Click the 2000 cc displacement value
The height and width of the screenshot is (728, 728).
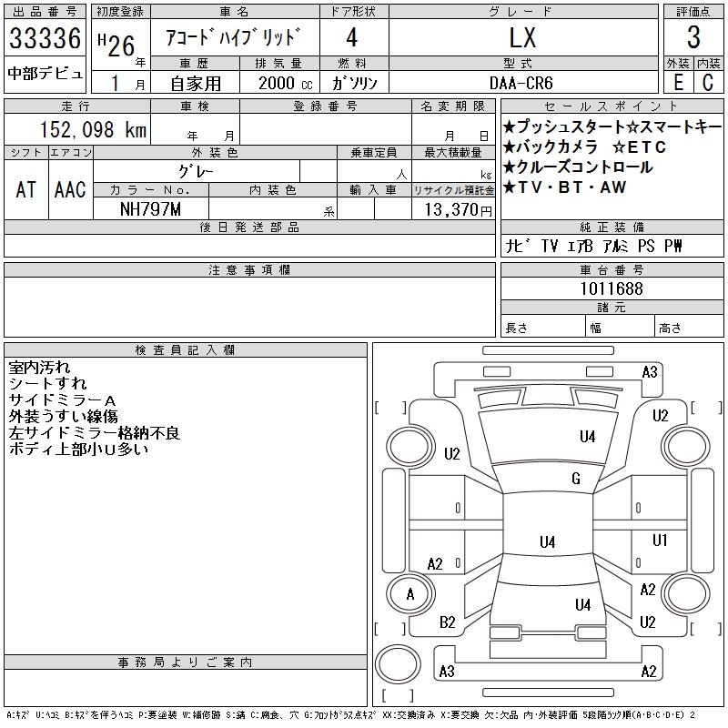pyautogui.click(x=285, y=83)
